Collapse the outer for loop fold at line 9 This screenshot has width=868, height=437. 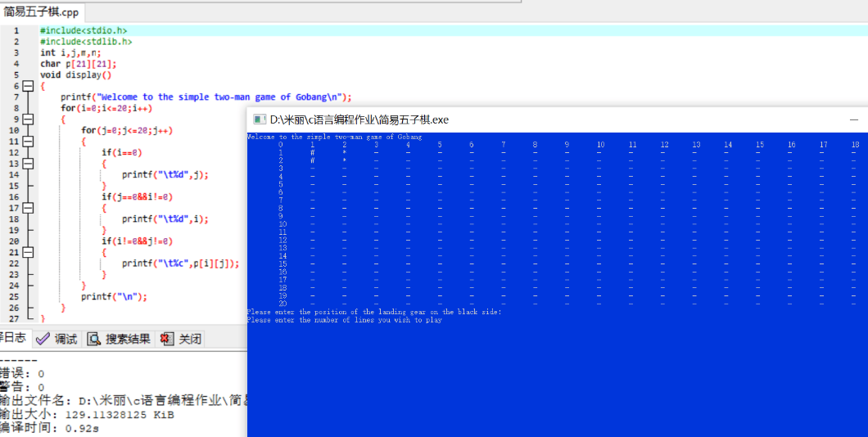pos(28,119)
